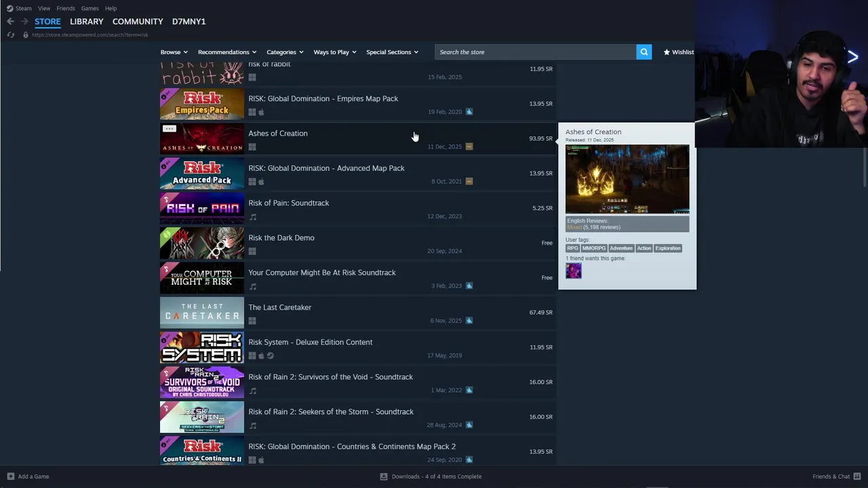Select the STORE tab
This screenshot has width=868, height=488.
click(x=47, y=22)
